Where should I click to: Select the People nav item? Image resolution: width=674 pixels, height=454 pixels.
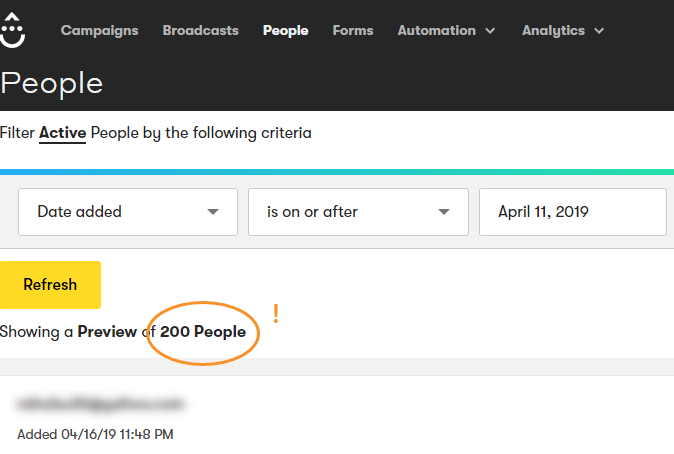(285, 31)
